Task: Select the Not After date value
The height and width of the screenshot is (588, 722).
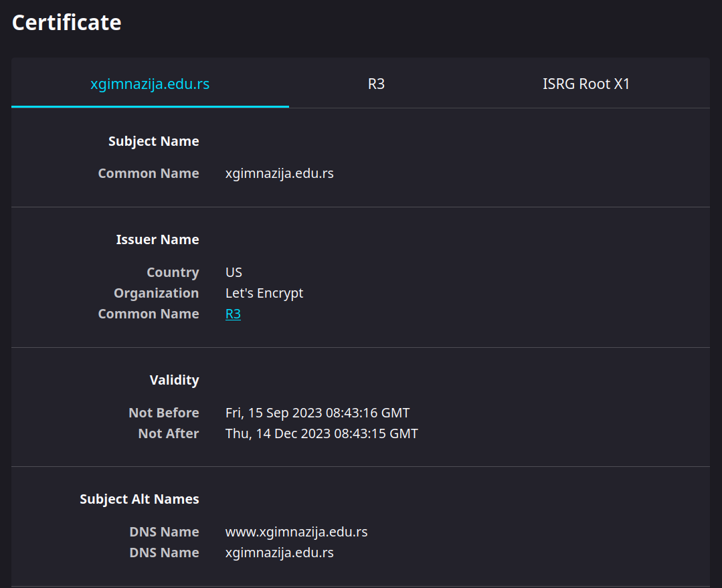Action: [321, 433]
